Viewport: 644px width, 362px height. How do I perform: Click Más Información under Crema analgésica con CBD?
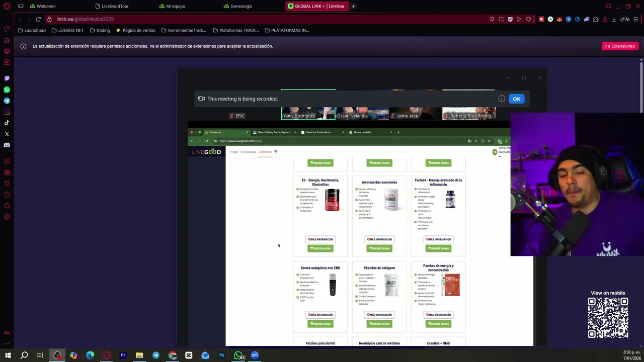(320, 315)
